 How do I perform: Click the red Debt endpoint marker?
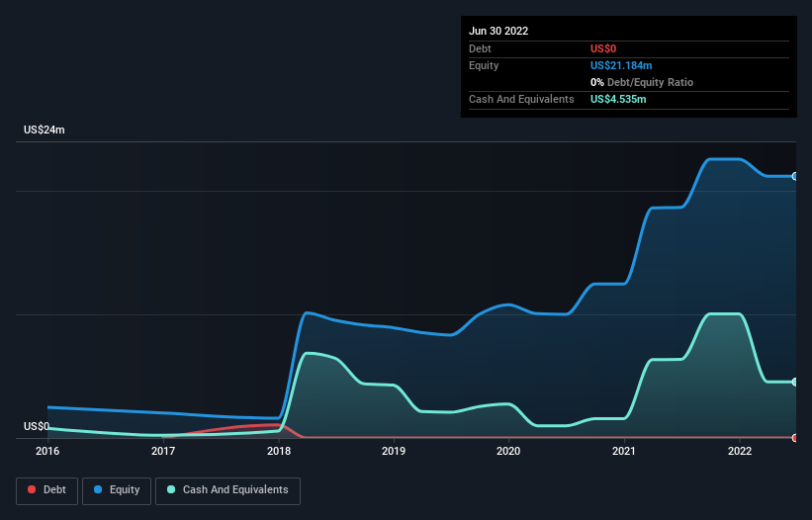795,438
